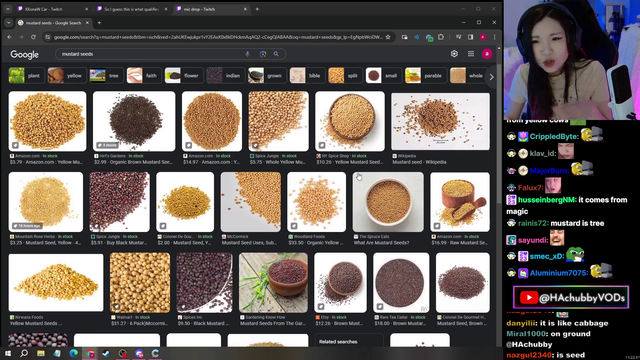Filter images by 'grown' chip
Viewport: 640px width, 360px height.
[x=266, y=76]
